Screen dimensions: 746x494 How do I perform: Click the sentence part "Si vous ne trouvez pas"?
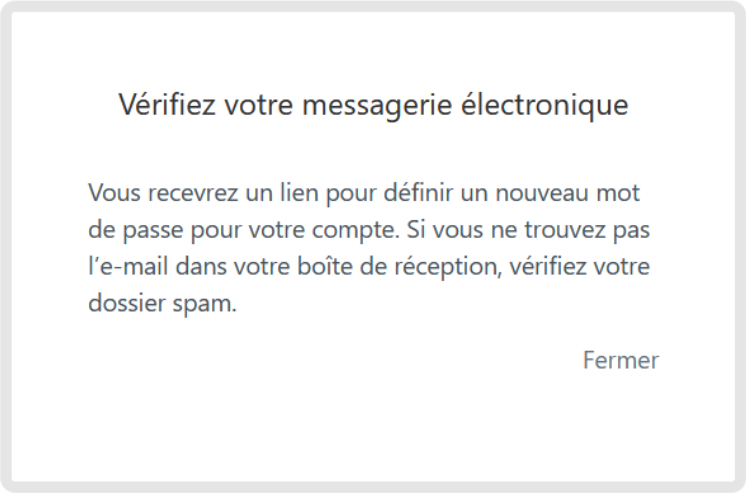coord(528,231)
